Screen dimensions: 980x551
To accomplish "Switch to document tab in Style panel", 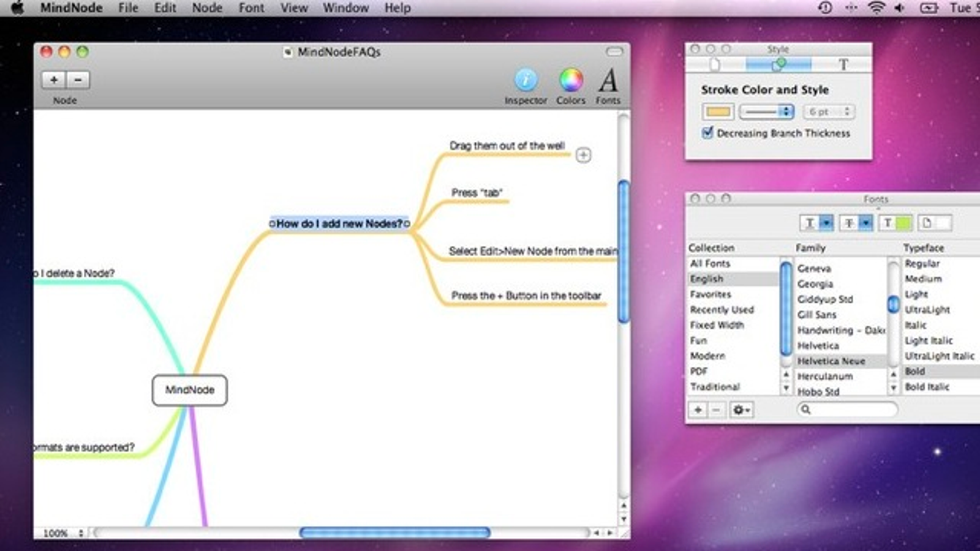I will pyautogui.click(x=715, y=64).
